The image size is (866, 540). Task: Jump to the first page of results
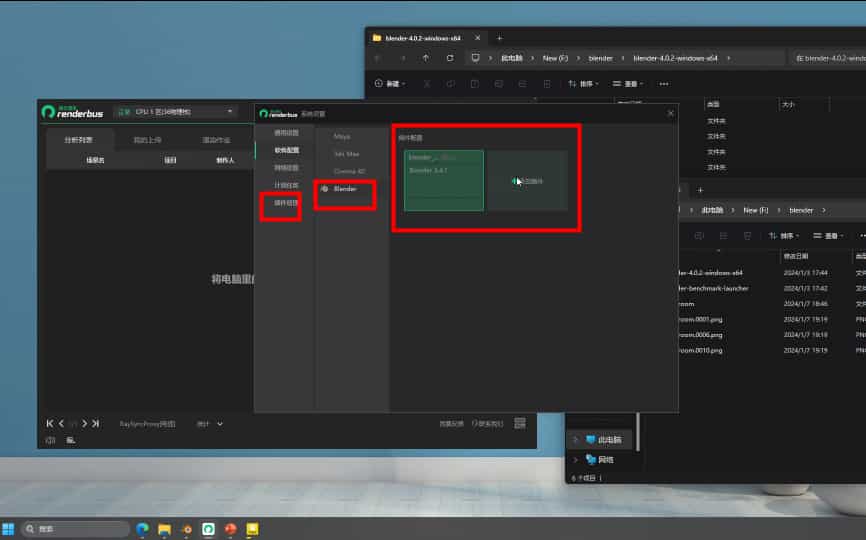pos(50,424)
